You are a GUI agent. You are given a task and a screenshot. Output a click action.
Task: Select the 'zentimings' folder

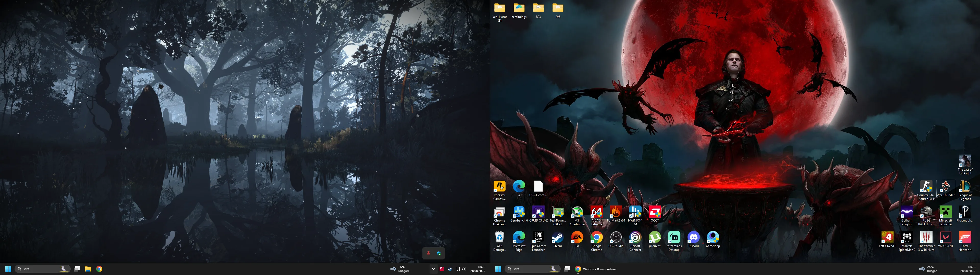point(519,11)
